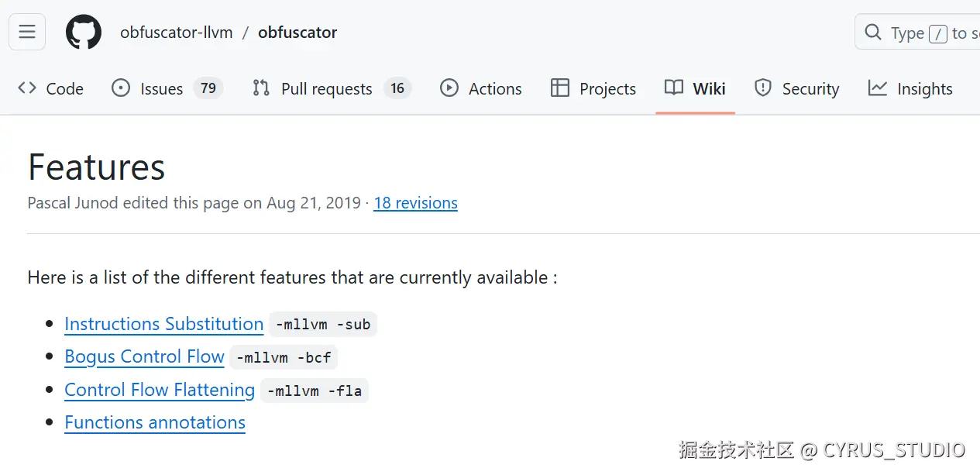Screen dimensions: 980x475
Task: Switch to the Wiki tab
Action: (x=695, y=88)
